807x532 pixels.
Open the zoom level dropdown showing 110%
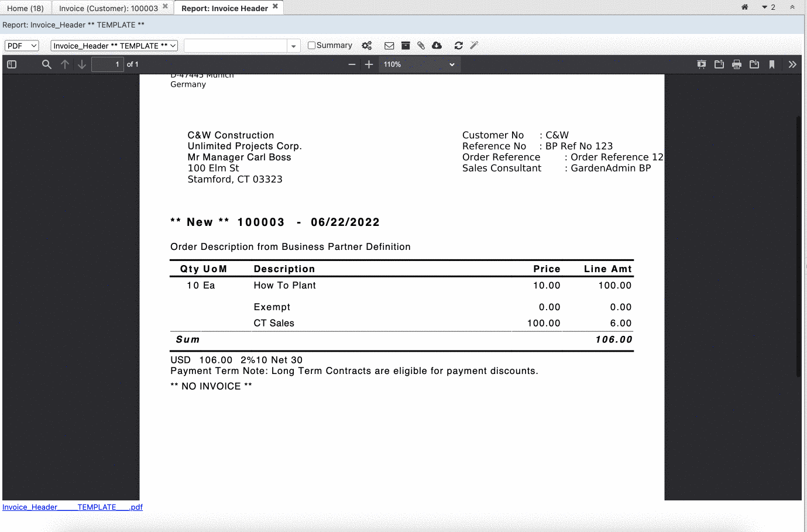point(419,64)
